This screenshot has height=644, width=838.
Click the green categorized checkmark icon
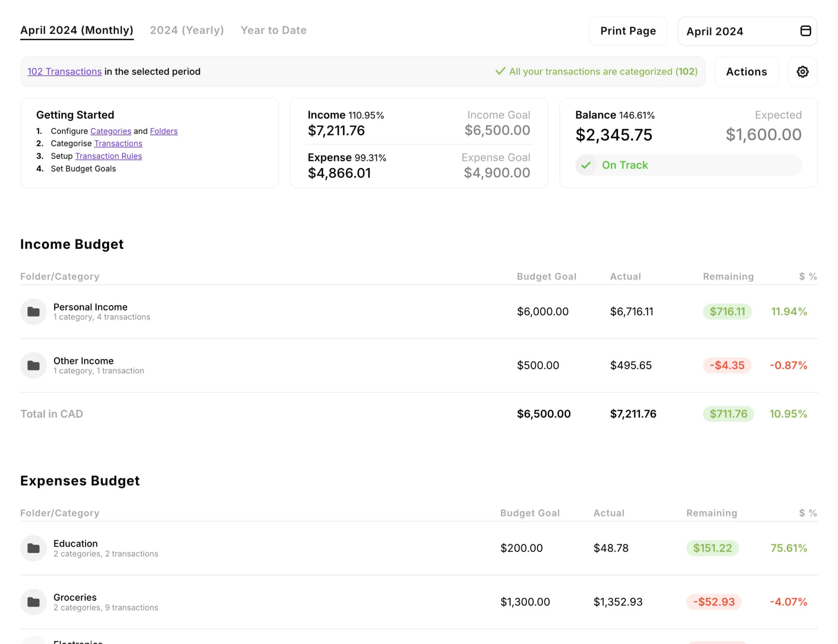coord(500,71)
